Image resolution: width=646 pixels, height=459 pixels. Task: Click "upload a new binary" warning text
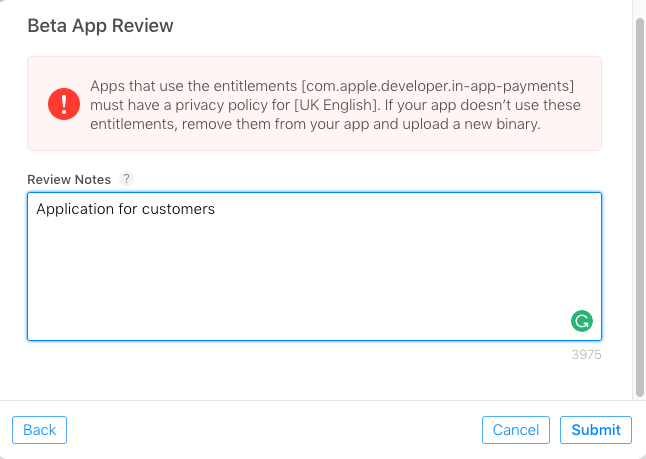[x=471, y=124]
